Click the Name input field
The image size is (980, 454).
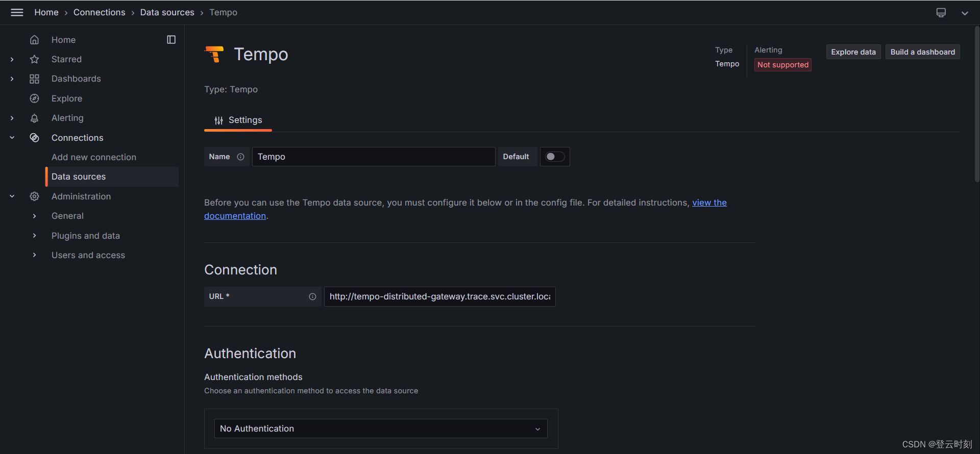pos(374,157)
